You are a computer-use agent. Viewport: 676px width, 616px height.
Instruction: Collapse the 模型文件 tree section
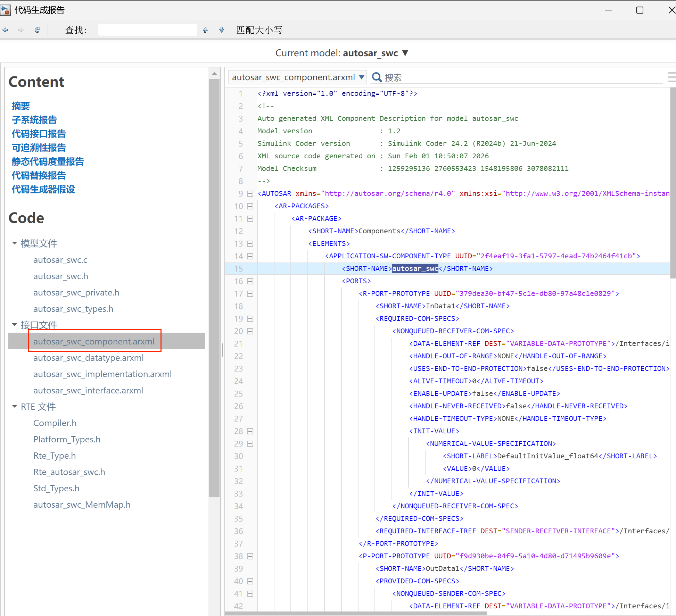click(15, 243)
